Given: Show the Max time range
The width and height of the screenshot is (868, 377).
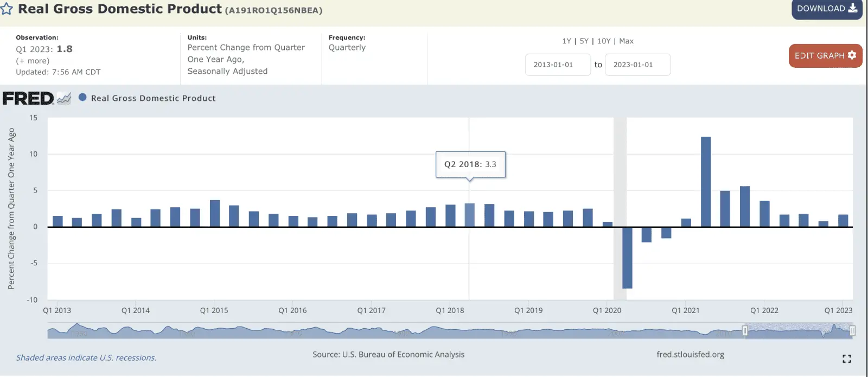Looking at the screenshot, I should 626,41.
